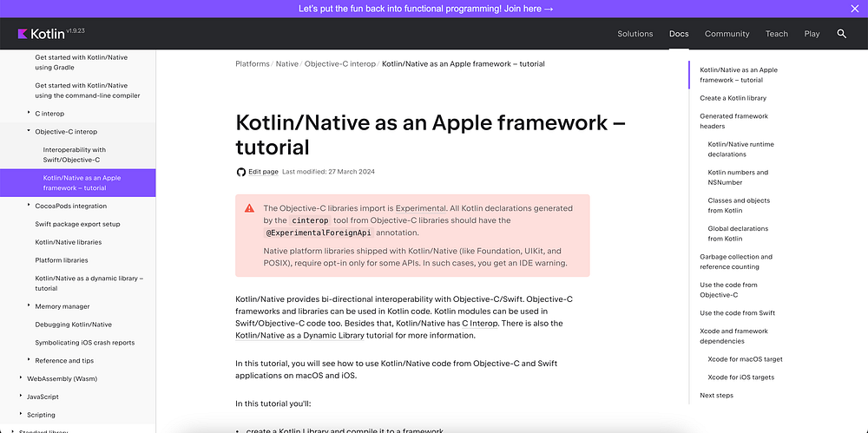Screen dimensions: 868x433
Task: Open Interoperability with Swift/Objective-C page
Action: tap(74, 154)
